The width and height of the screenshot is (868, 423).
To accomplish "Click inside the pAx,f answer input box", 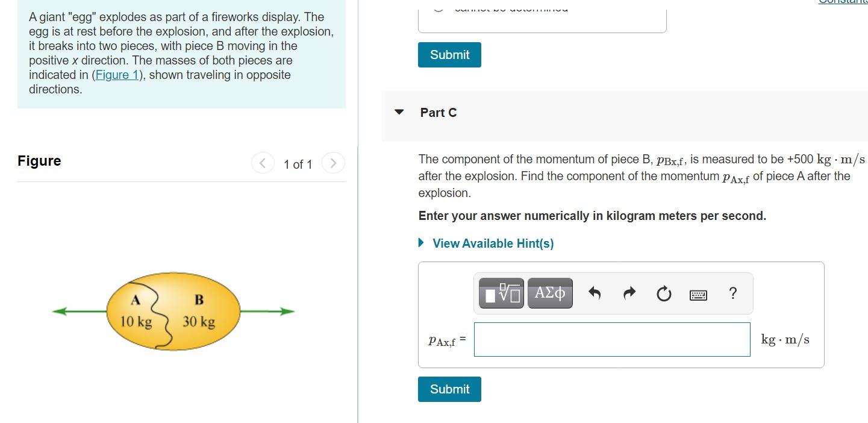I will [611, 339].
